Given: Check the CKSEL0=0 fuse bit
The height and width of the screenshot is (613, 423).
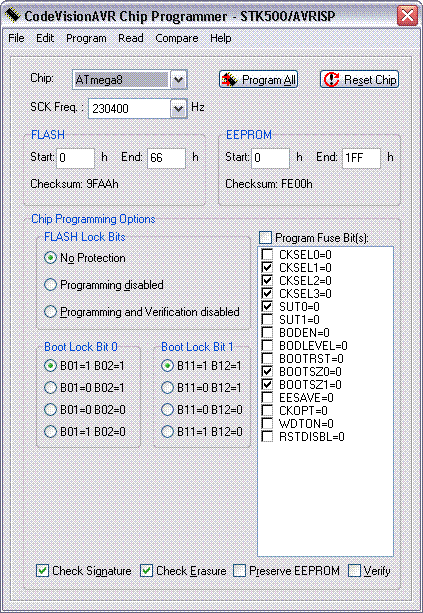Looking at the screenshot, I should coord(267,255).
